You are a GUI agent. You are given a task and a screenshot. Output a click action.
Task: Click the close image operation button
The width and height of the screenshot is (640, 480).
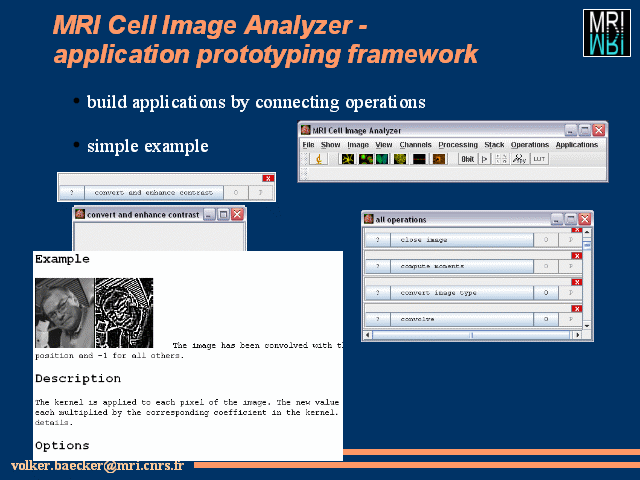[x=462, y=240]
